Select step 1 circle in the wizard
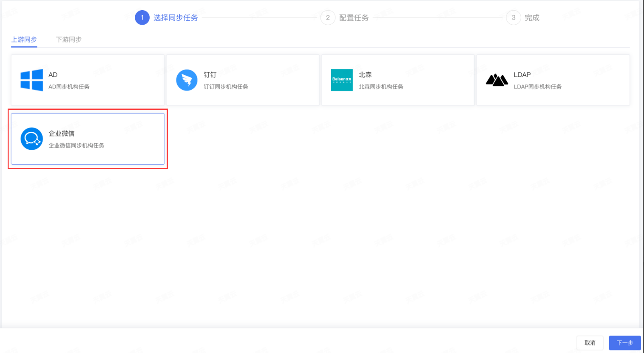The width and height of the screenshot is (644, 353). 142,17
